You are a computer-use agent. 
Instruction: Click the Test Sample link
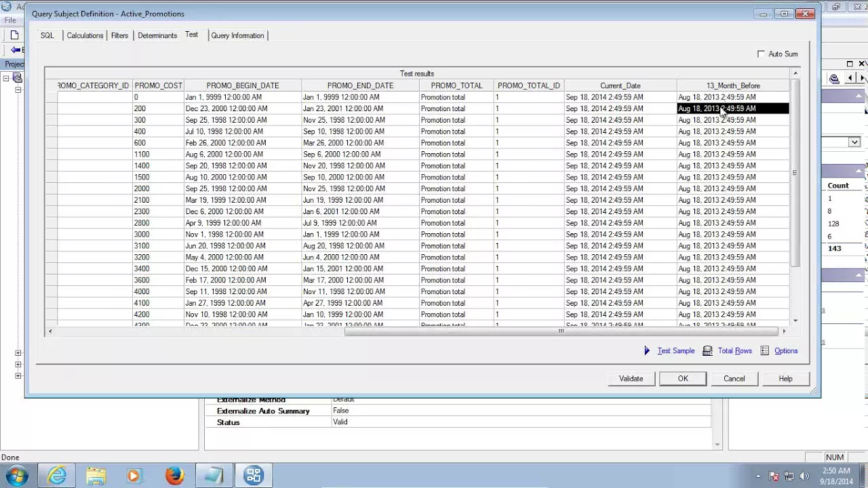[x=675, y=351]
